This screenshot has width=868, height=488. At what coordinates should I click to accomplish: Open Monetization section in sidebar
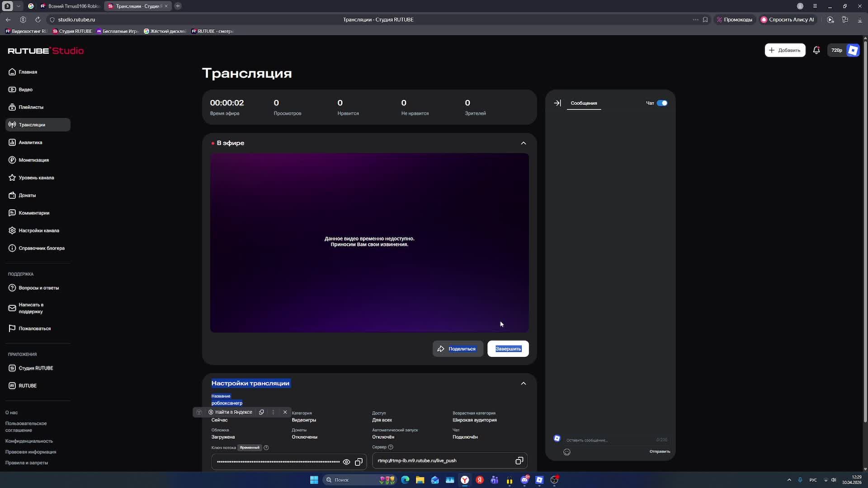(33, 160)
